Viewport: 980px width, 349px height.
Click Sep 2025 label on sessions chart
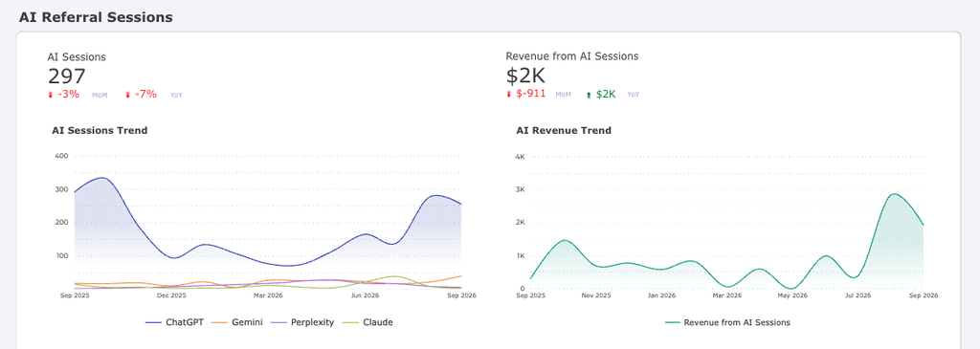click(x=75, y=295)
